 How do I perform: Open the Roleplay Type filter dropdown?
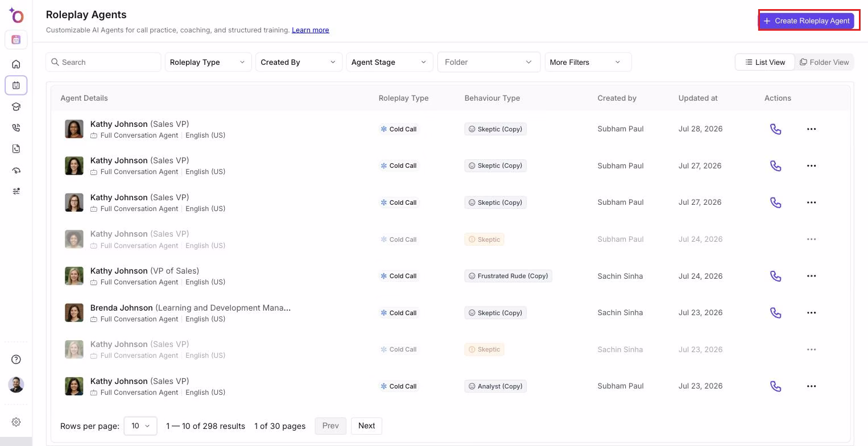click(x=208, y=62)
